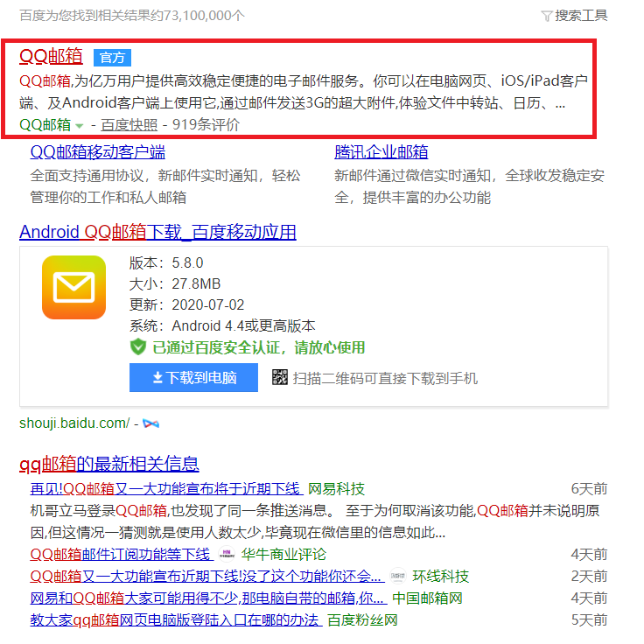Click the 环线科技 source name
The height and width of the screenshot is (644, 644).
[441, 577]
